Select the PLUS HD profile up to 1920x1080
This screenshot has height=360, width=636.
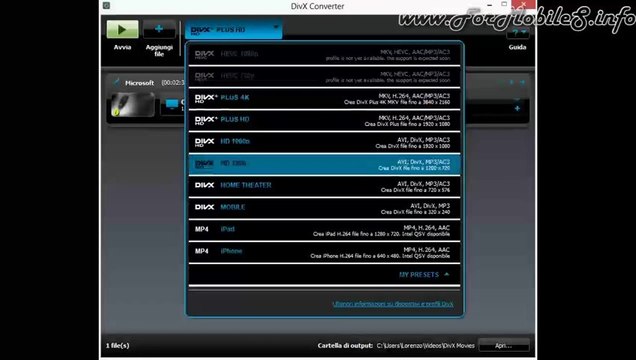coord(324,120)
